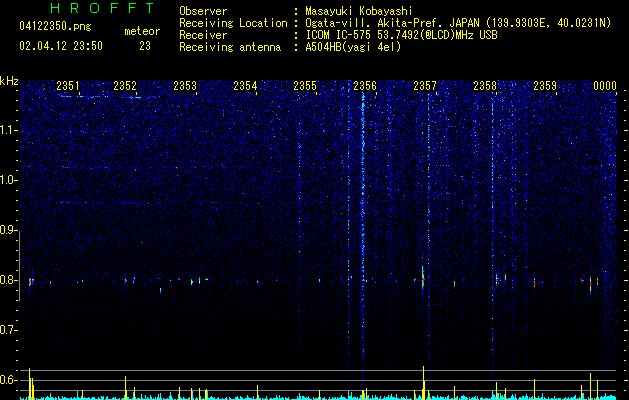
Task: Click the 'meteor' label
Action: [142, 31]
